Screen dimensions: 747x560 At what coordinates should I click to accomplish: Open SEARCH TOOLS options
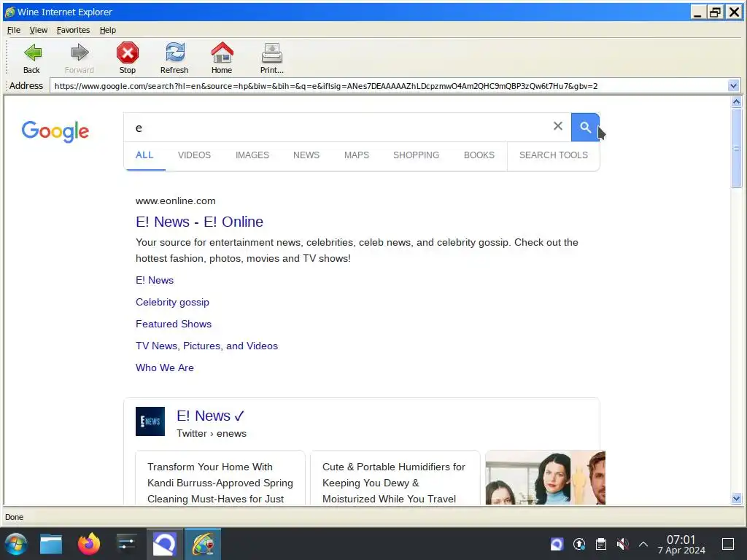(x=553, y=155)
